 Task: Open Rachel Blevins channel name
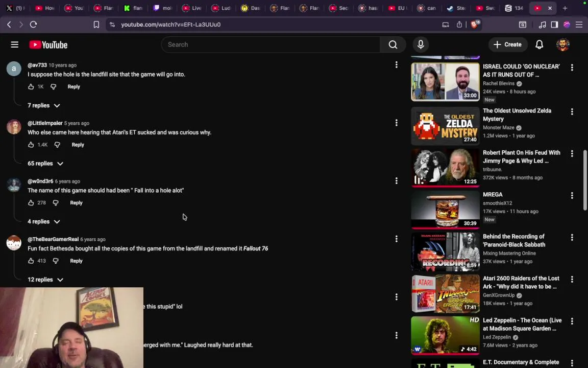498,83
